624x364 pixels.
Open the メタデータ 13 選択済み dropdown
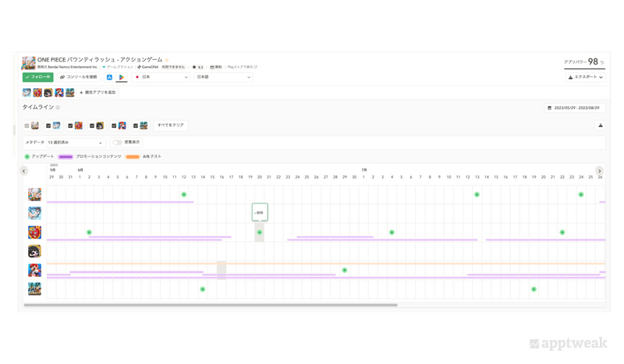click(x=75, y=143)
